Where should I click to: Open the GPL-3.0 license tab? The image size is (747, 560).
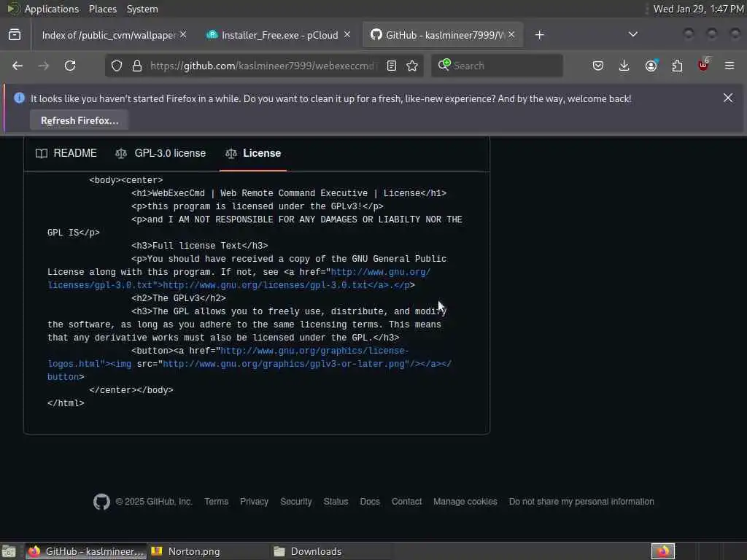coord(160,153)
